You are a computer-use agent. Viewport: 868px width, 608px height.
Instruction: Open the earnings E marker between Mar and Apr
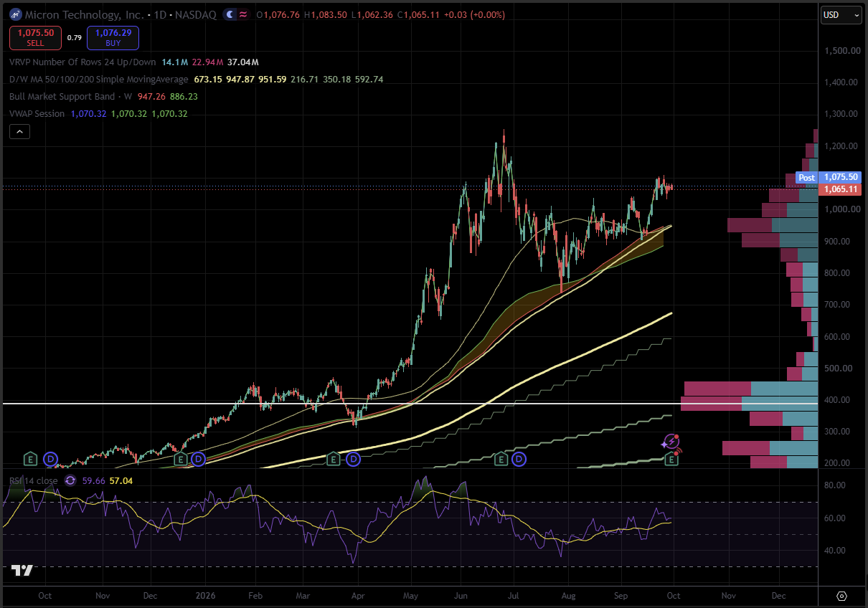[x=333, y=458]
